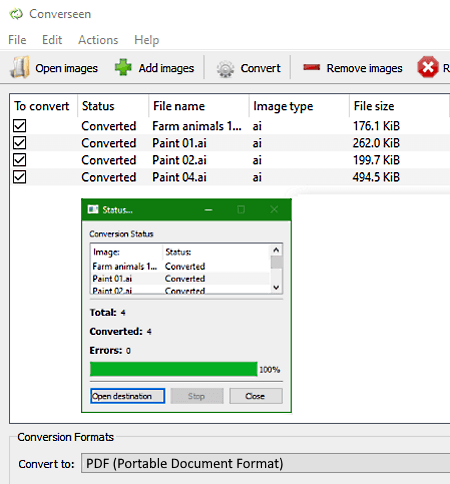
Task: Click the red X remove-all icon
Action: pyautogui.click(x=428, y=67)
